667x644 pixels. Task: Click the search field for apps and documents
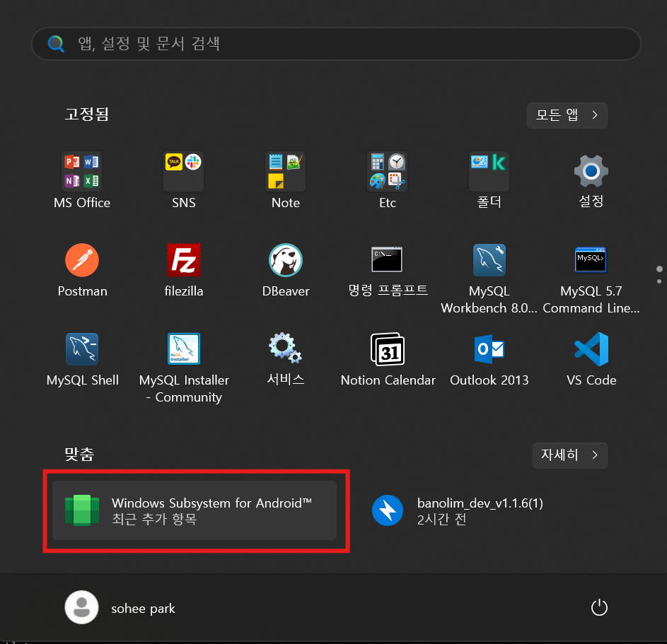tap(336, 44)
